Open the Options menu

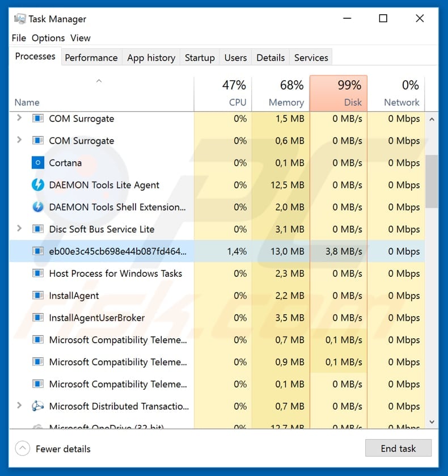point(48,38)
